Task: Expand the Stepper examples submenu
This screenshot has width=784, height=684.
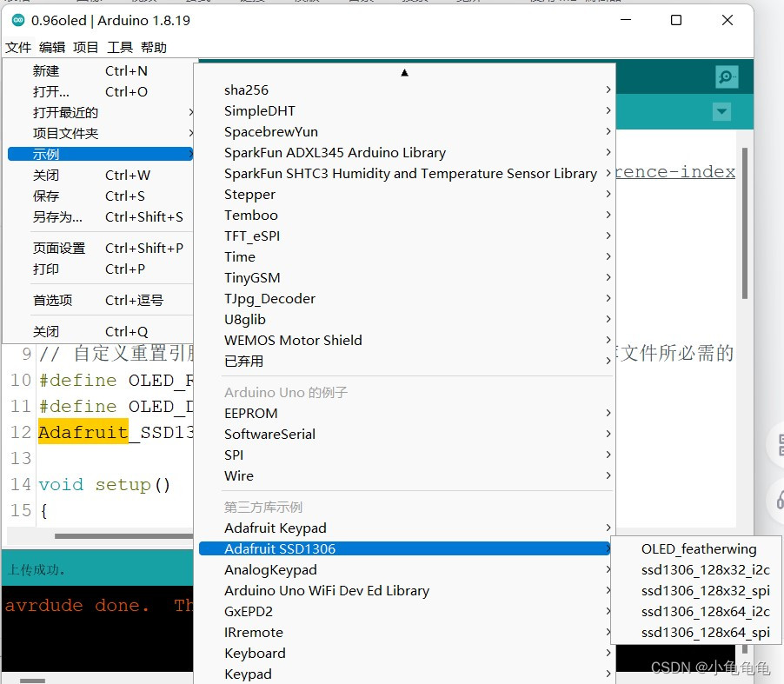Action: click(406, 195)
